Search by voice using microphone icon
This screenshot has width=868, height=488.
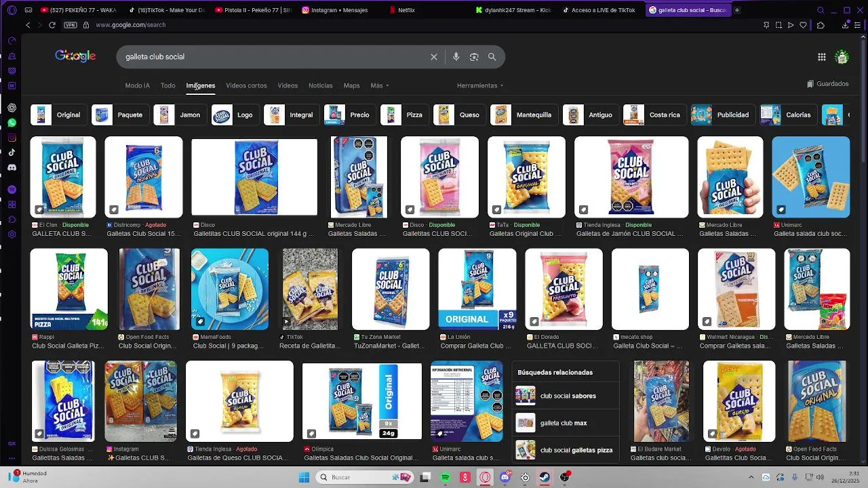(456, 57)
